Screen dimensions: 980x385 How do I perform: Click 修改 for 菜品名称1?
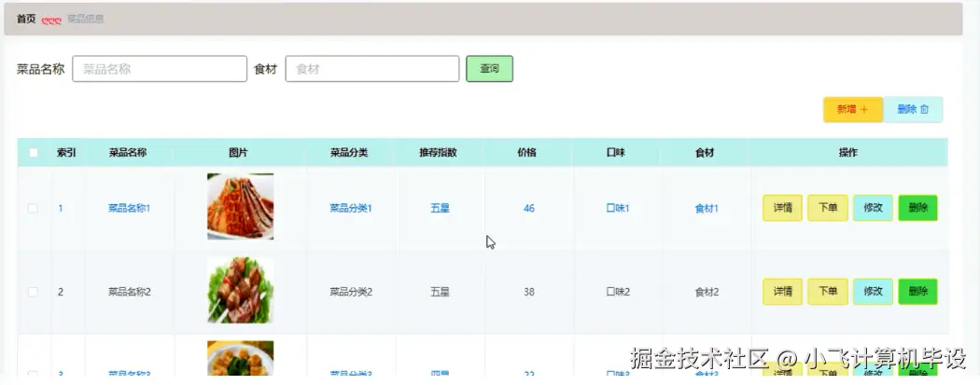[873, 208]
